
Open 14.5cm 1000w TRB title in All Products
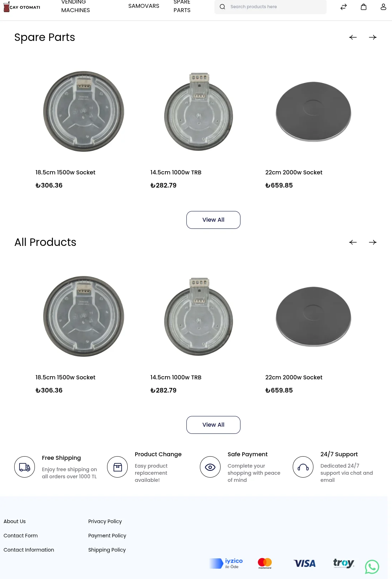[x=176, y=377]
